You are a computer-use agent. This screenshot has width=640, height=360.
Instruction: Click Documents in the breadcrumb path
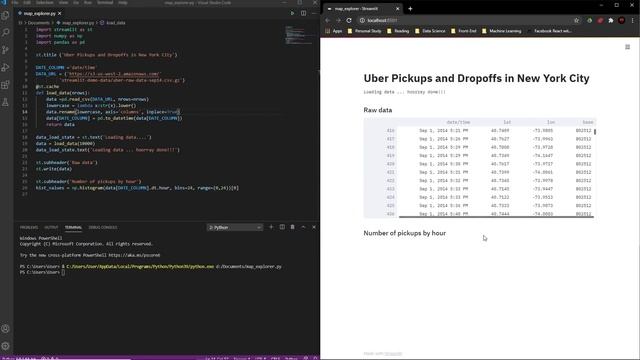39,23
